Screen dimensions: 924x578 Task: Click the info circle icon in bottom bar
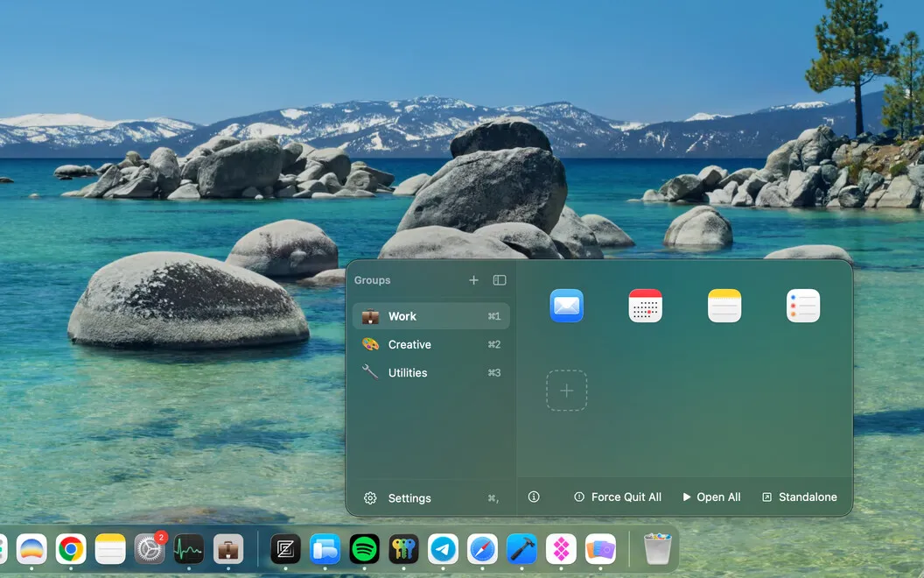[x=534, y=497]
